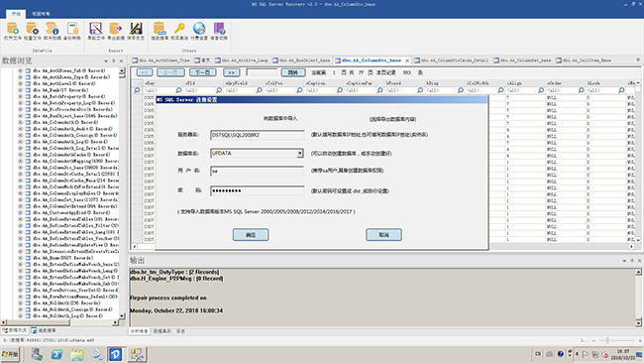This screenshot has height=363, width=644.
Task: Click the open file database icon with green plus
Action: point(12,29)
